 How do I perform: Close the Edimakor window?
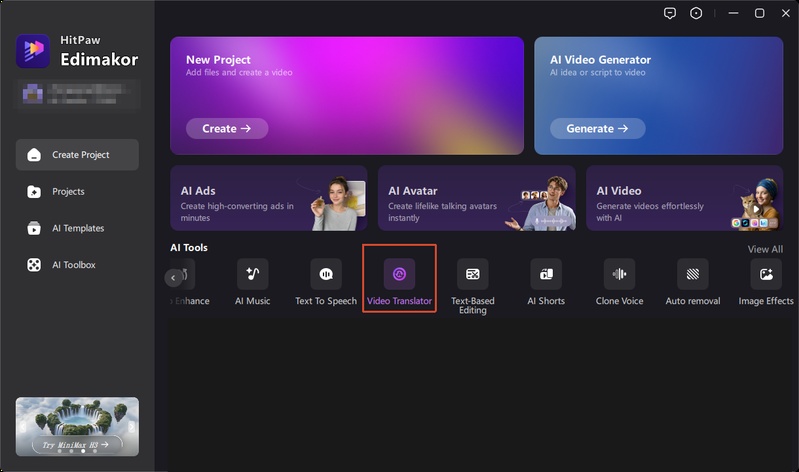786,13
